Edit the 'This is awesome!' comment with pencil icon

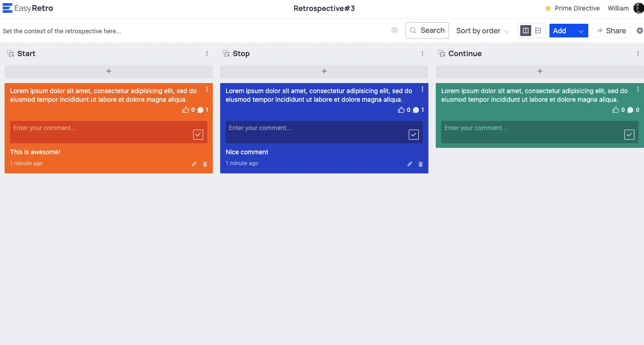point(194,164)
